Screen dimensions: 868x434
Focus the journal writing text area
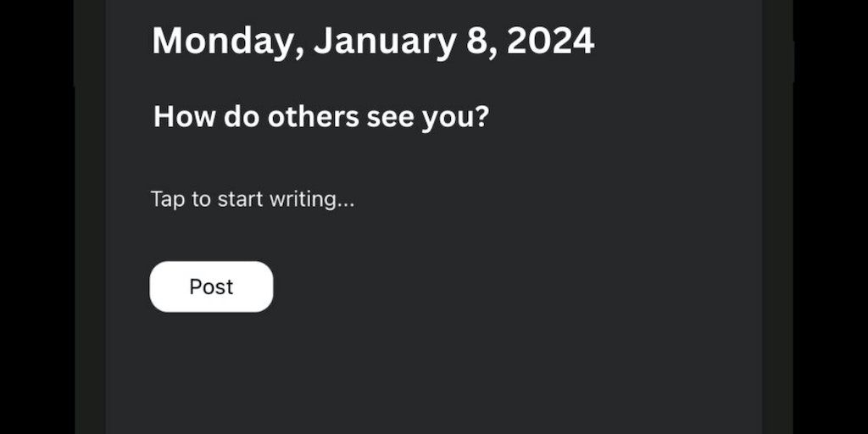coord(252,200)
